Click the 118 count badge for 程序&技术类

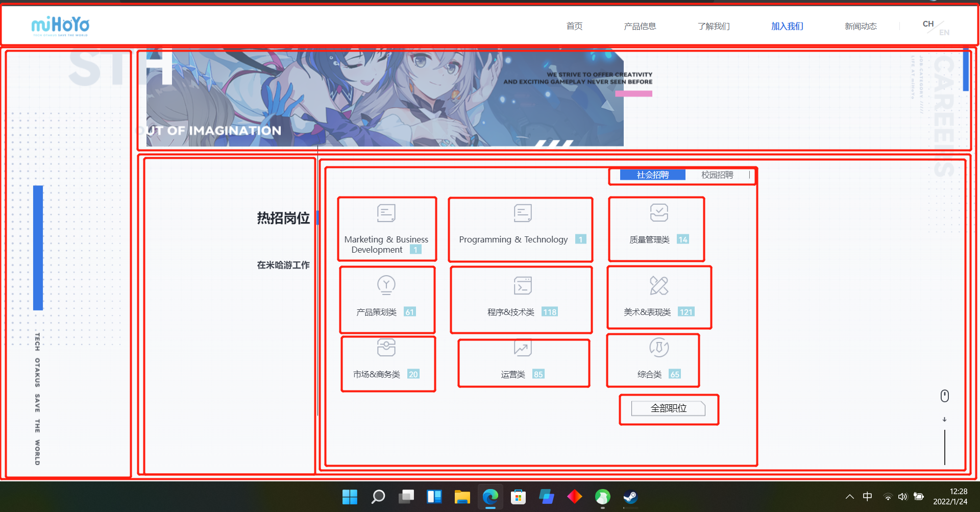point(550,312)
